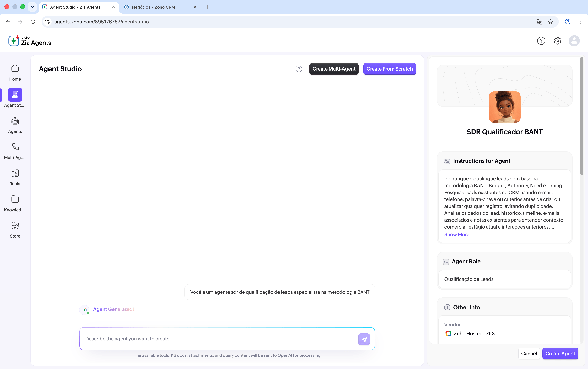Select Agent Studio sidebar icon
Screen dimensions: 588x369
[x=15, y=94]
